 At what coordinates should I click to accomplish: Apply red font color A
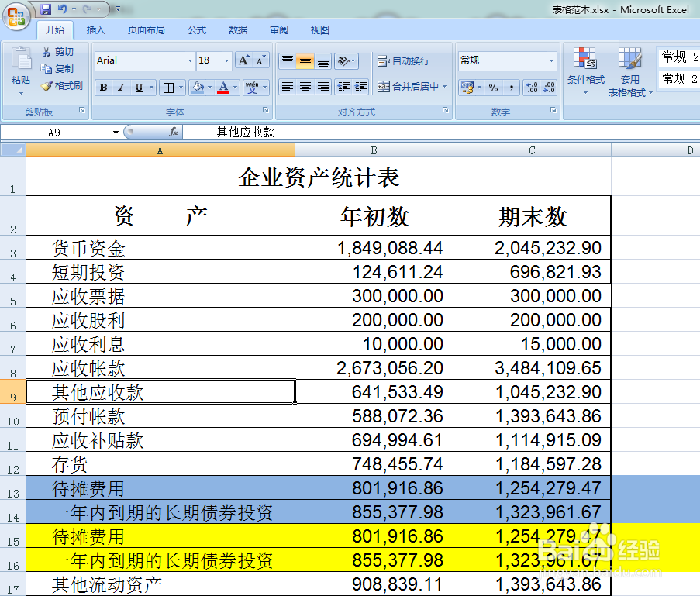coord(223,88)
